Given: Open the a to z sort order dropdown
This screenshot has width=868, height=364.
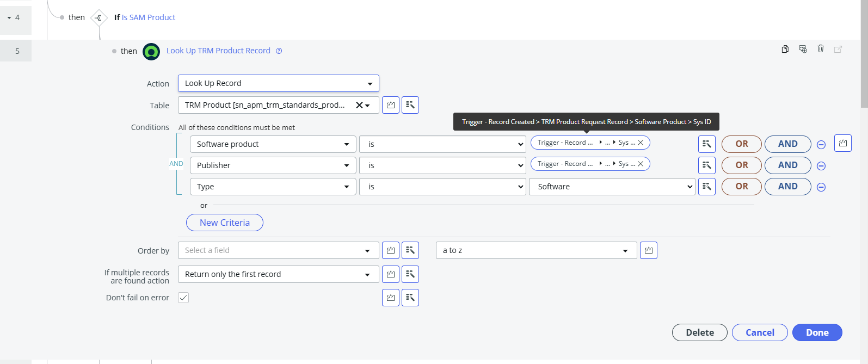Looking at the screenshot, I should [x=537, y=250].
